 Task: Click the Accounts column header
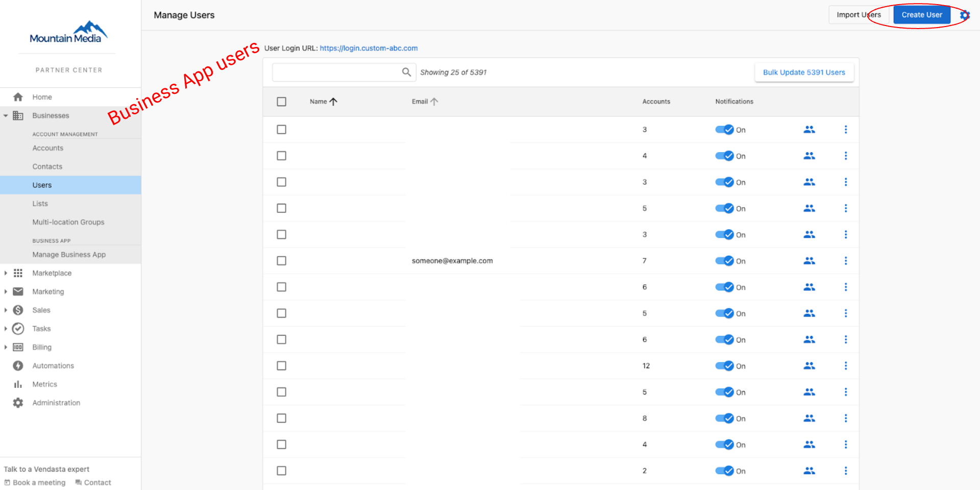(x=656, y=102)
